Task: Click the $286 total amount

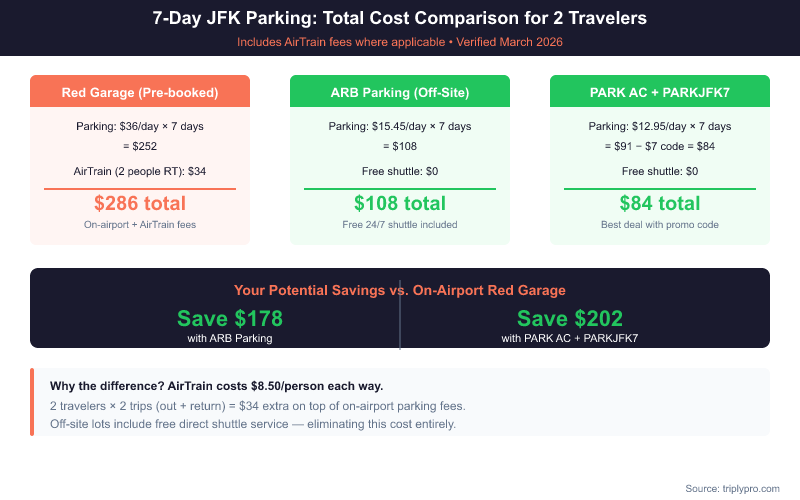Action: pyautogui.click(x=140, y=204)
